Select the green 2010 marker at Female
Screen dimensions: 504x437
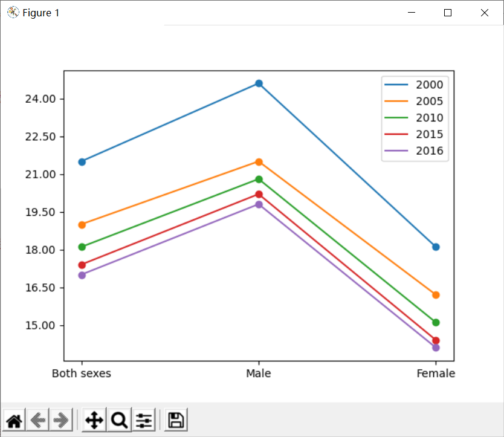point(436,323)
